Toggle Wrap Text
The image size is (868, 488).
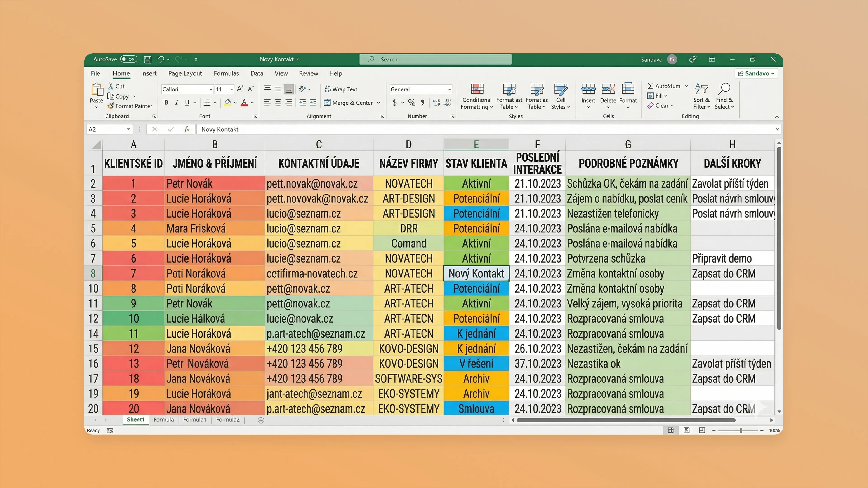(x=341, y=89)
